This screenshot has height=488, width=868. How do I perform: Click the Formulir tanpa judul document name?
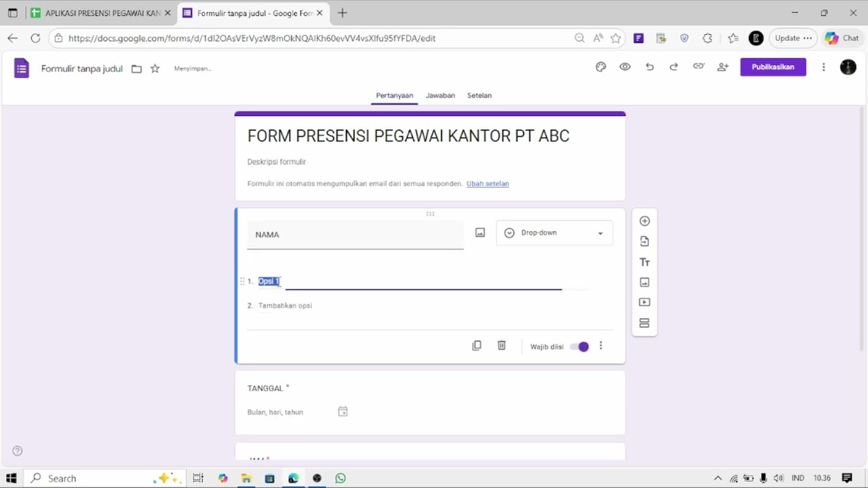point(82,68)
